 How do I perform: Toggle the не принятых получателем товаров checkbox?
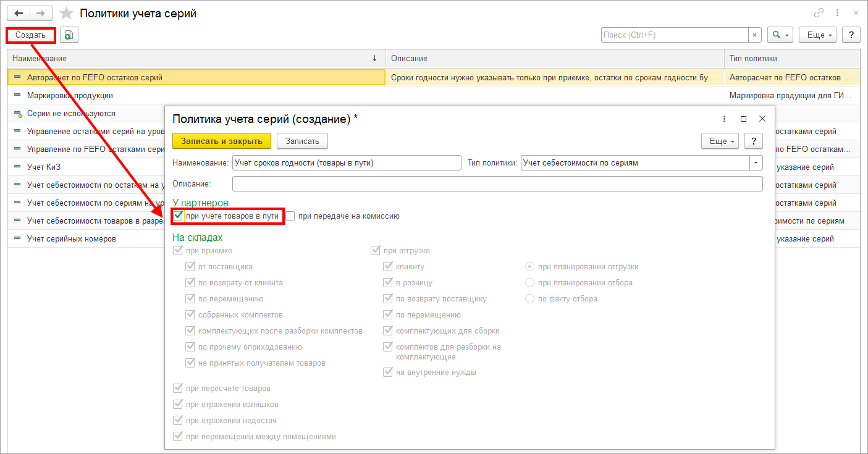pos(191,363)
